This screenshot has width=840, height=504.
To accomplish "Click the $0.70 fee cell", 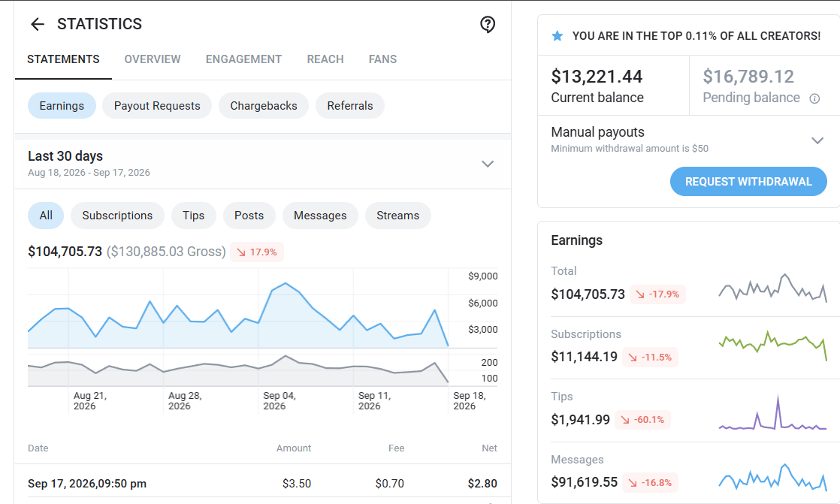I will [x=389, y=484].
